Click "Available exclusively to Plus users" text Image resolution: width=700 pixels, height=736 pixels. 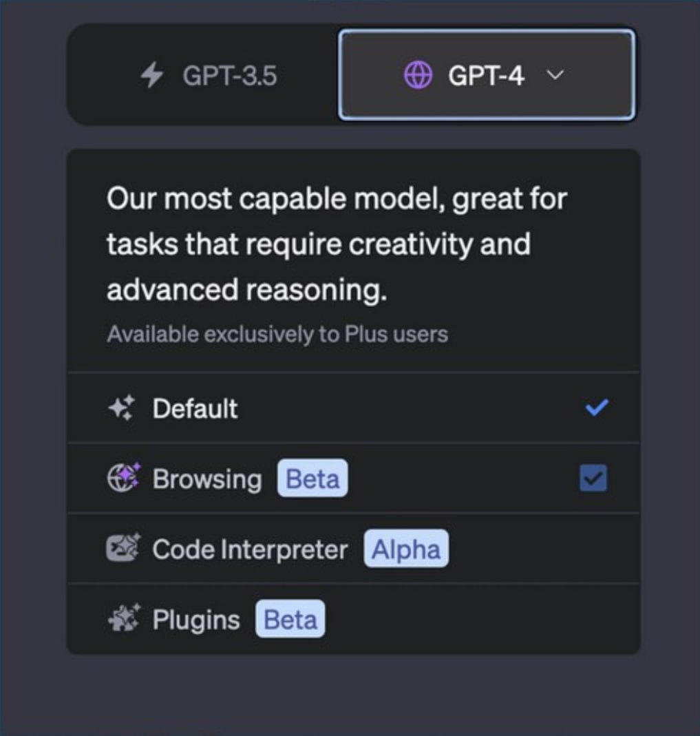click(x=277, y=335)
